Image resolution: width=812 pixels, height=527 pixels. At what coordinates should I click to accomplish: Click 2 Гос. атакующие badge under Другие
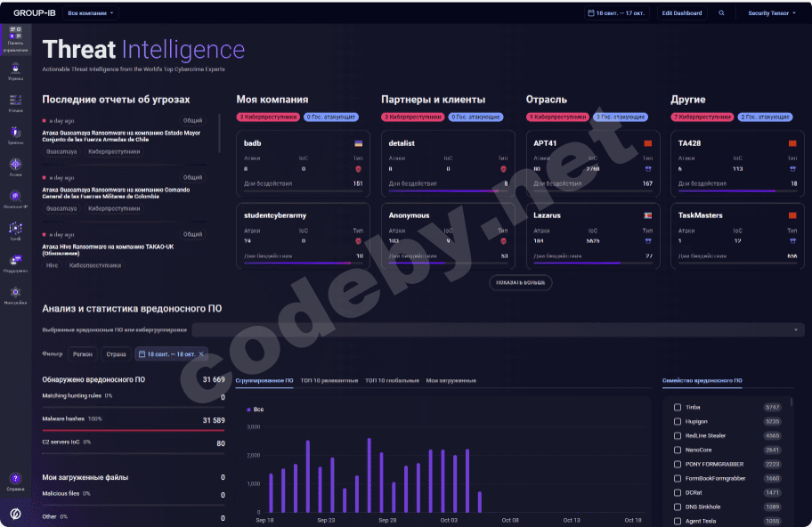(x=766, y=117)
